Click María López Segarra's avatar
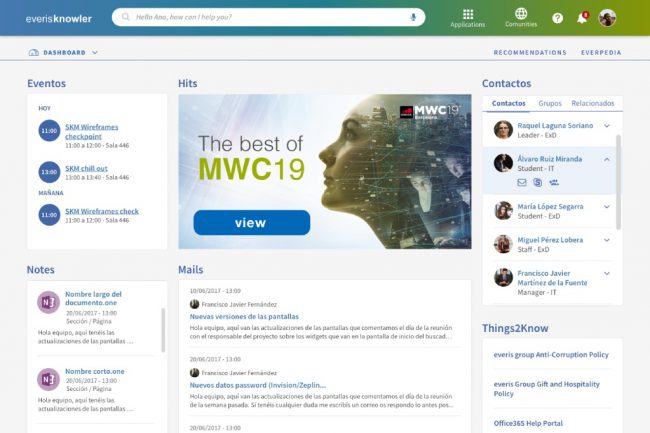The width and height of the screenshot is (650, 433). [503, 210]
